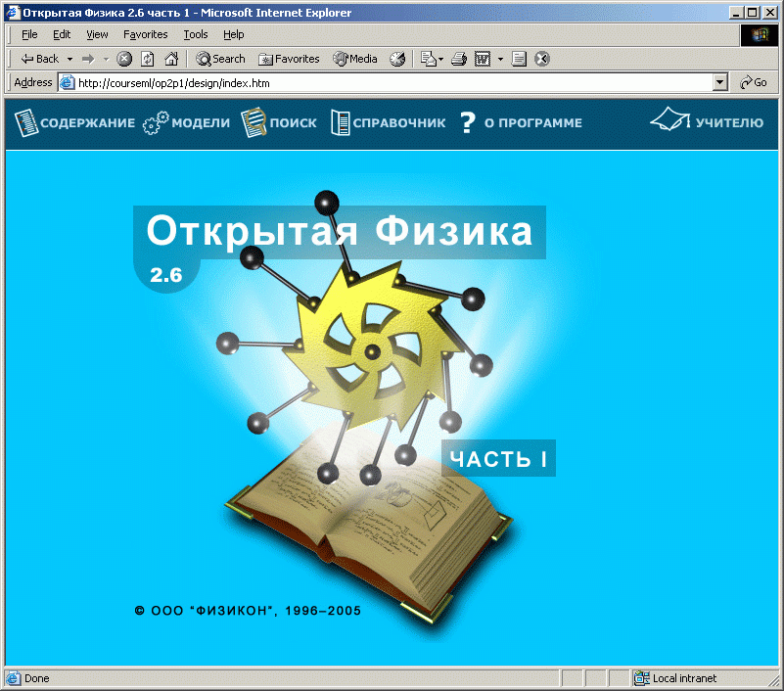Expand the address bar dropdown arrow

720,83
